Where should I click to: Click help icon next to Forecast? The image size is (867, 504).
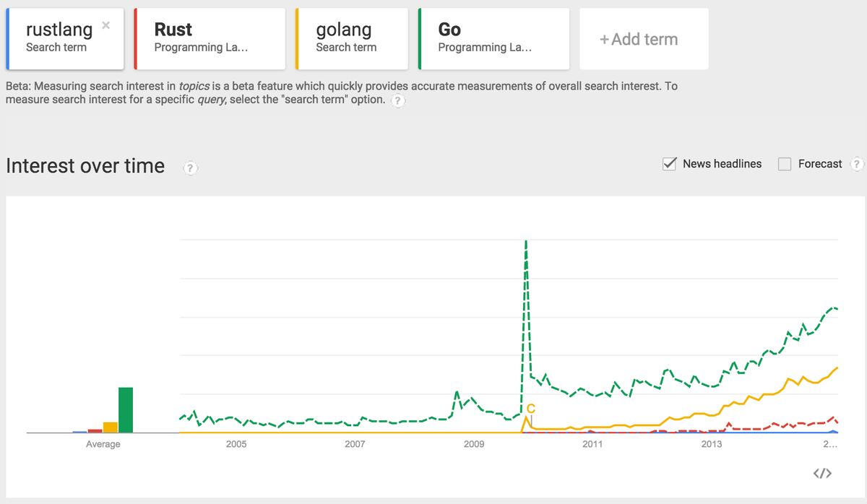[857, 164]
